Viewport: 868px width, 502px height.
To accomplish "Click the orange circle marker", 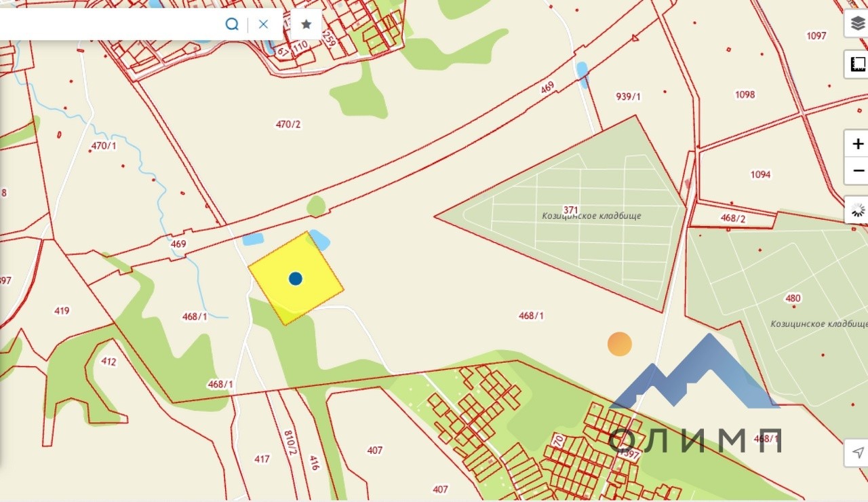I will click(619, 344).
